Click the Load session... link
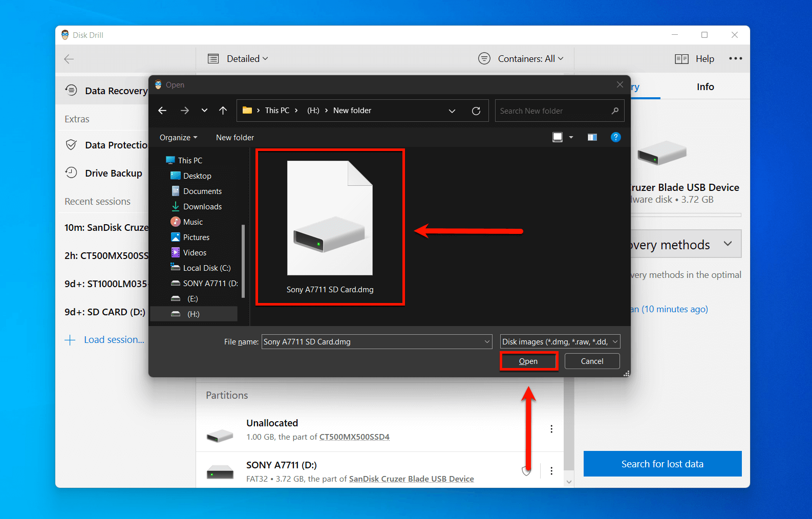The height and width of the screenshot is (519, 812). click(x=104, y=340)
